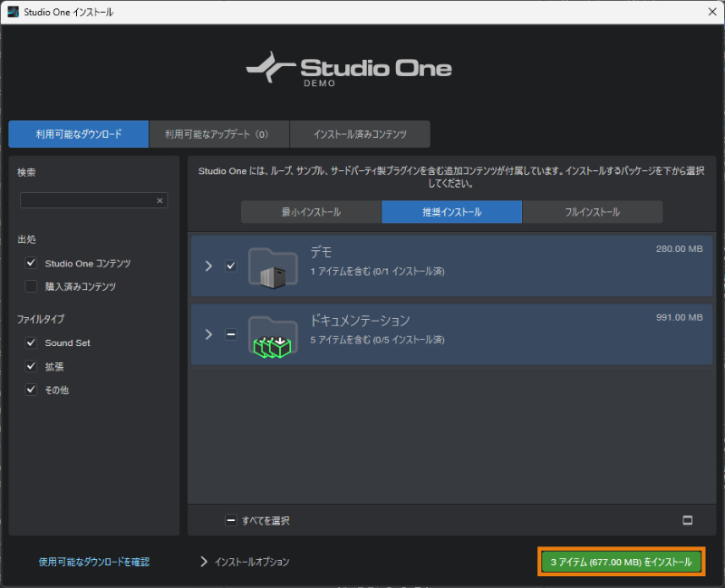Expand the デモ package row
Screen dimensions: 725x588
(x=208, y=265)
